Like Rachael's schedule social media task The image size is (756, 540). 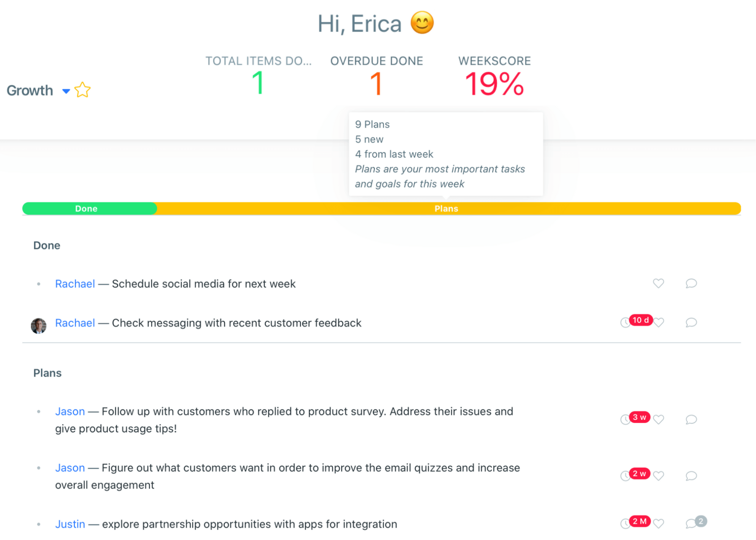coord(658,284)
